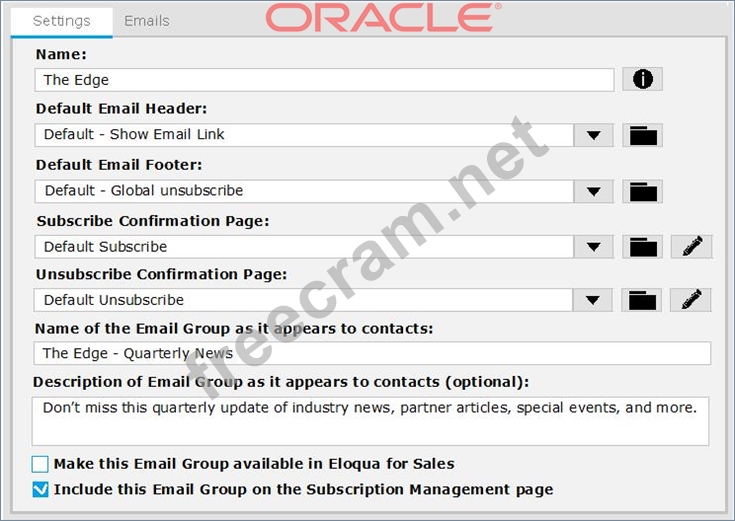The height and width of the screenshot is (521, 735).
Task: Click the Default - Show Email Link box
Action: [x=304, y=135]
